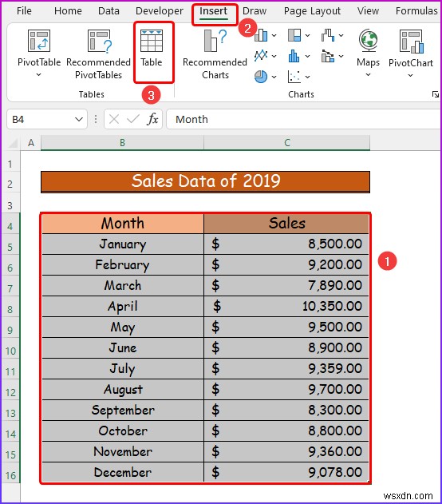Screen dimensions: 442x504
Task: Expand the statistic chart dropdown arrow
Action: [x=307, y=56]
